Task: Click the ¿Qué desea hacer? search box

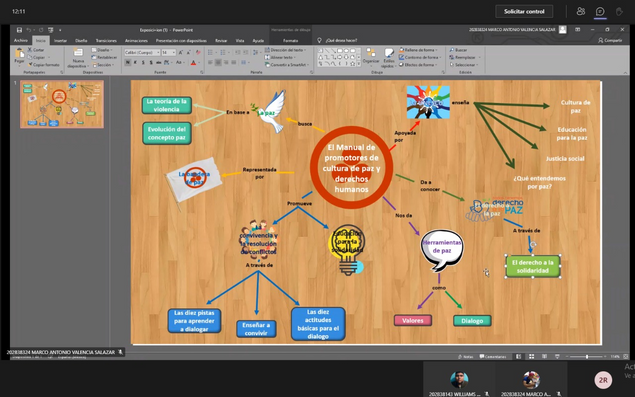Action: (341, 41)
